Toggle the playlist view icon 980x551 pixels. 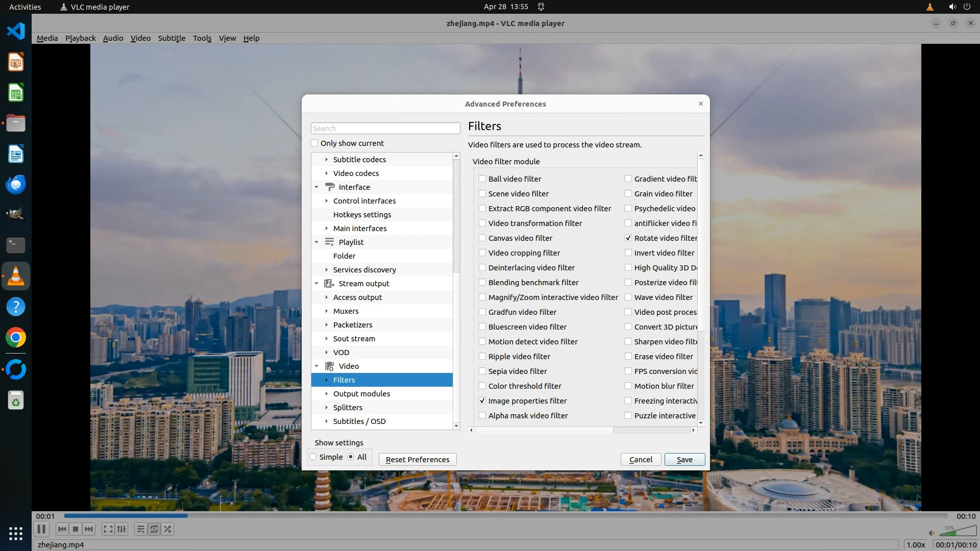point(140,530)
